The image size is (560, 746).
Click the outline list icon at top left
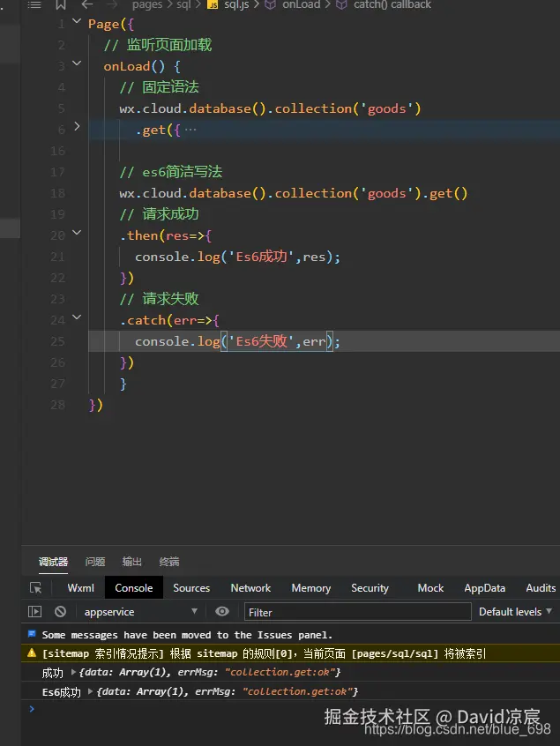pos(34,5)
